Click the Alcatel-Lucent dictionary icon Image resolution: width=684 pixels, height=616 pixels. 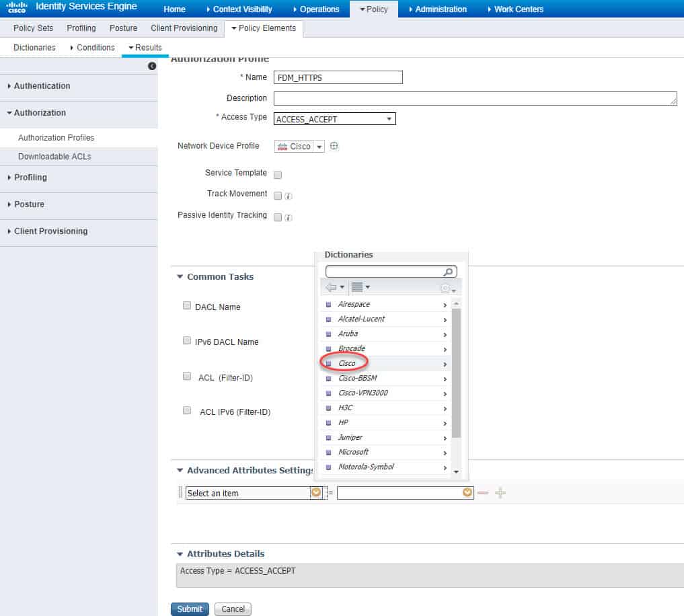(328, 319)
